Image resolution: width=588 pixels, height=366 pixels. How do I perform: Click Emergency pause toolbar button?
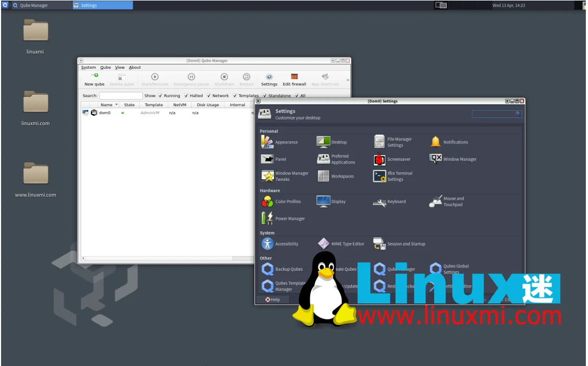191,80
